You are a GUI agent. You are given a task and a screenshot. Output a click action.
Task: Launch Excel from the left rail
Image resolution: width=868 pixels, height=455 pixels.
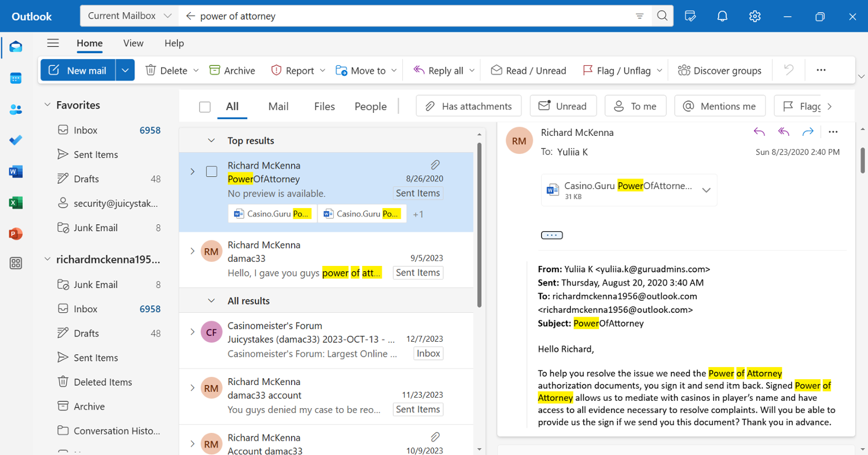click(16, 203)
